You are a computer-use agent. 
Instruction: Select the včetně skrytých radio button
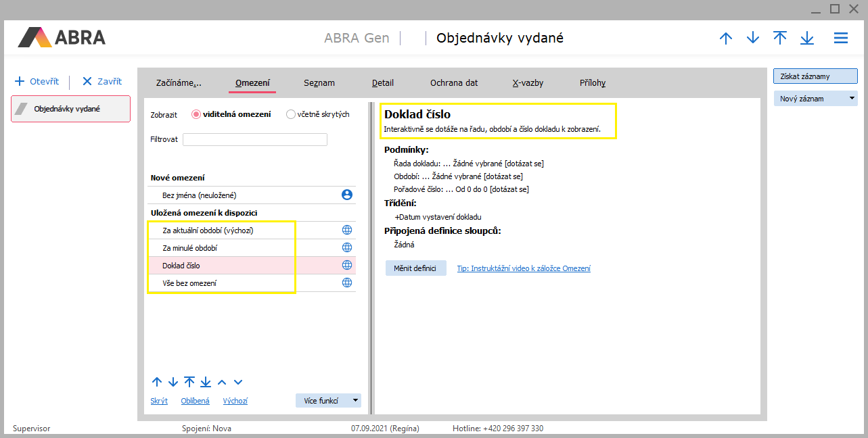pyautogui.click(x=291, y=114)
